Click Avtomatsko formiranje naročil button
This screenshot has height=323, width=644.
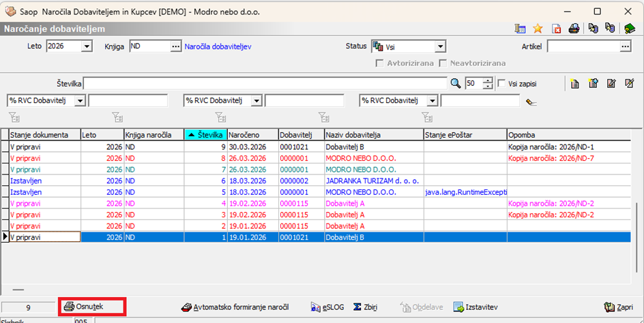click(x=235, y=307)
